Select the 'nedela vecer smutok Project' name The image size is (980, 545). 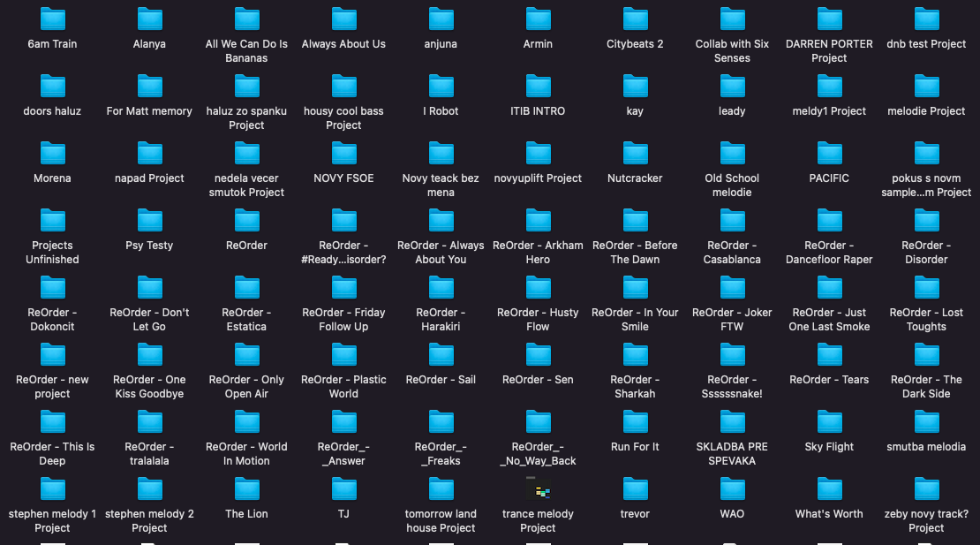[x=247, y=185]
